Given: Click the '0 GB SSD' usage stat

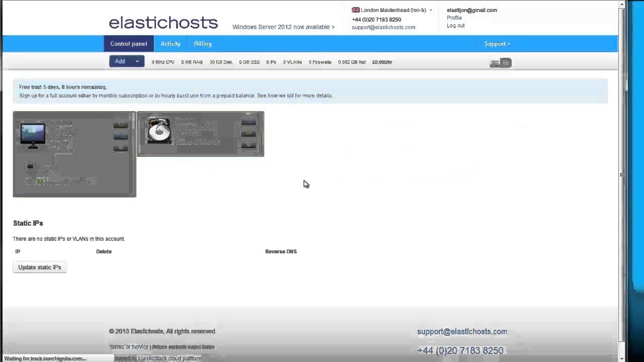Looking at the screenshot, I should 250,62.
